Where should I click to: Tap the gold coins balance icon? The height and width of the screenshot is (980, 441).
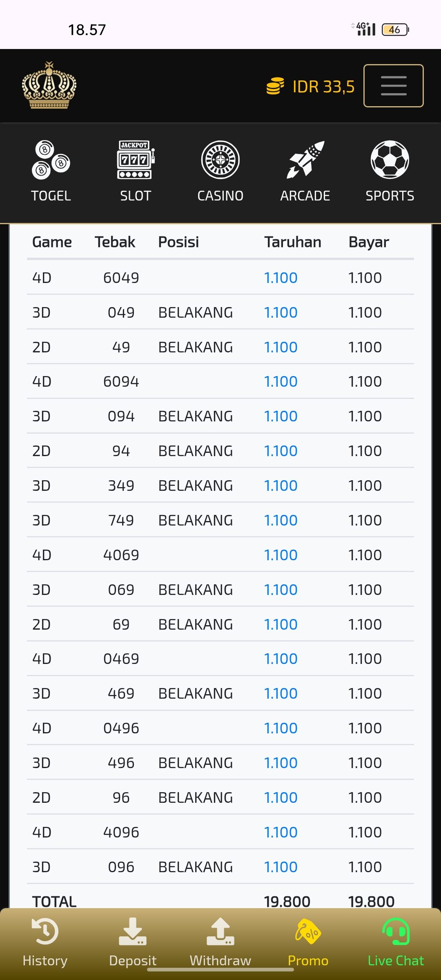point(275,86)
